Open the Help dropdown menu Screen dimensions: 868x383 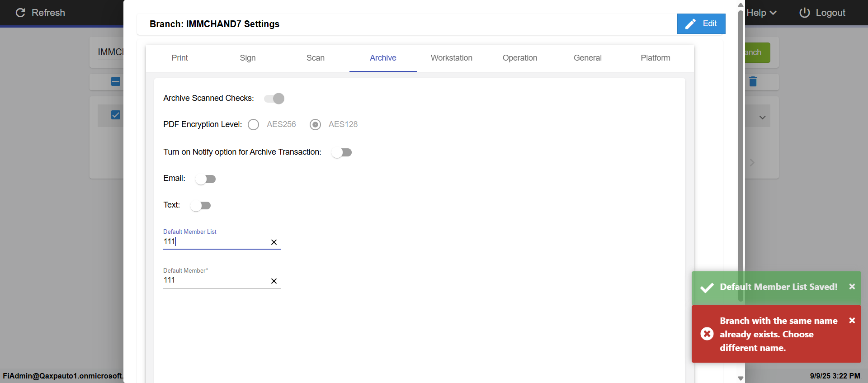(x=761, y=13)
